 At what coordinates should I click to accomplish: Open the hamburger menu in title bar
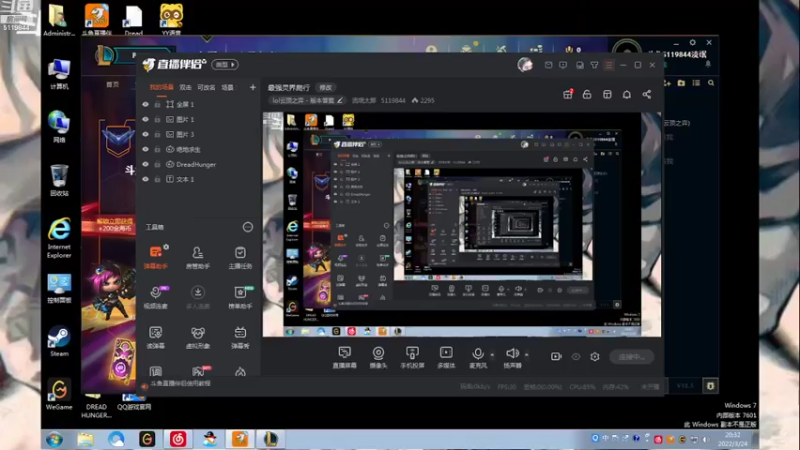(x=609, y=65)
